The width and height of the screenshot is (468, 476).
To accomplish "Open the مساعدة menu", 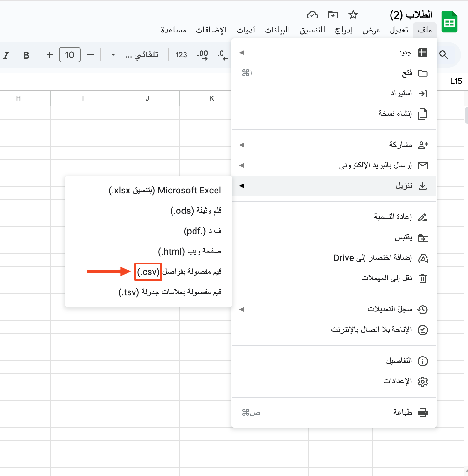I will pyautogui.click(x=173, y=30).
